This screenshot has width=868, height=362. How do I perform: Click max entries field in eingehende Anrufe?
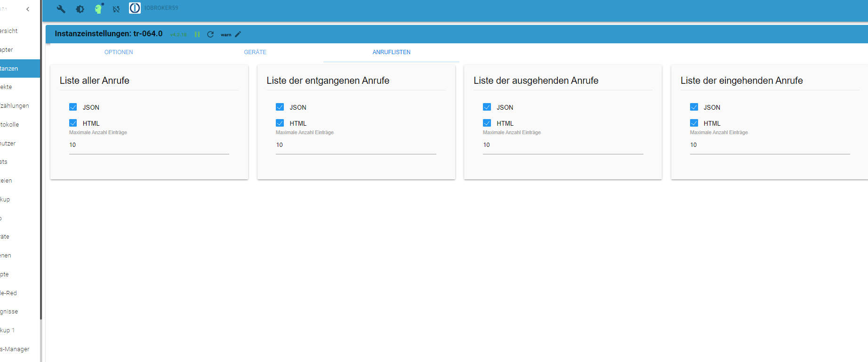coord(770,145)
